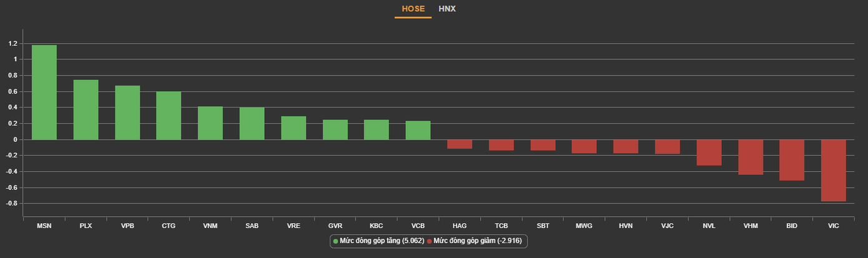Select the VPB bar in chart

click(x=127, y=112)
